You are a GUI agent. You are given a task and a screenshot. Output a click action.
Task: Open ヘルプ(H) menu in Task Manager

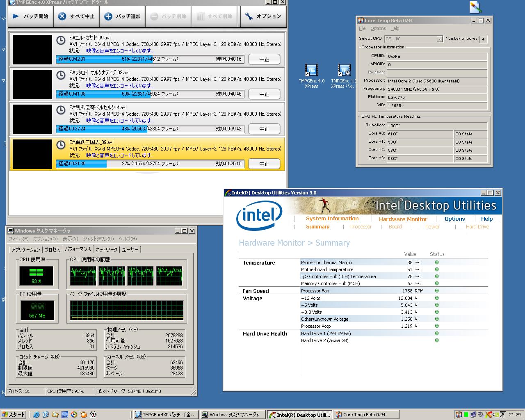click(128, 239)
